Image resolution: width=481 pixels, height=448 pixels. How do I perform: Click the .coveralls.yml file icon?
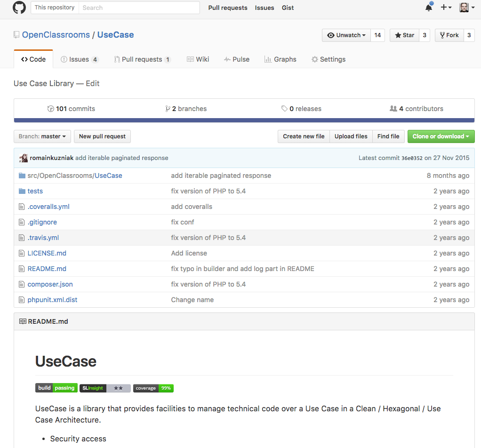(x=22, y=207)
